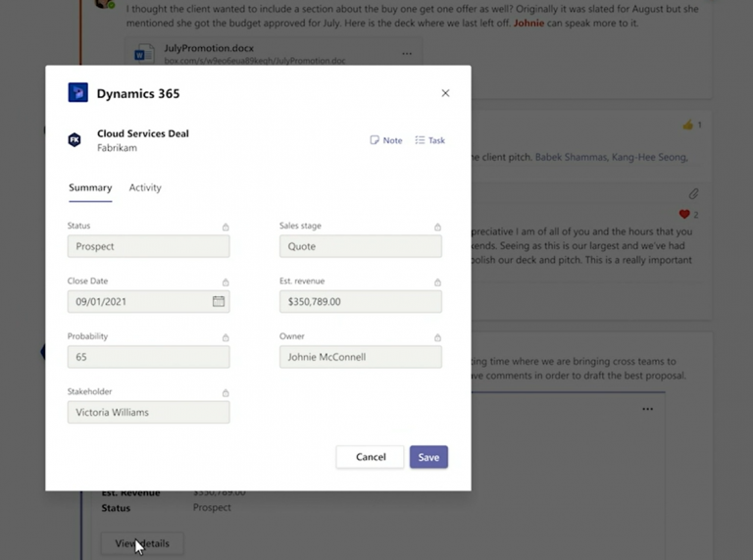Click the Probability field showing 65
This screenshot has height=560, width=753.
[x=148, y=357]
